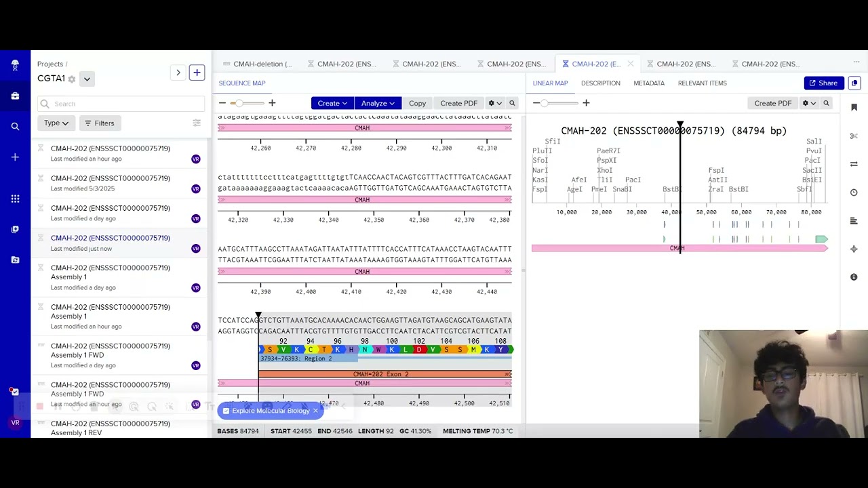The height and width of the screenshot is (488, 868).
Task: Open the horizontal bars icon in right toolbar
Action: 854,221
